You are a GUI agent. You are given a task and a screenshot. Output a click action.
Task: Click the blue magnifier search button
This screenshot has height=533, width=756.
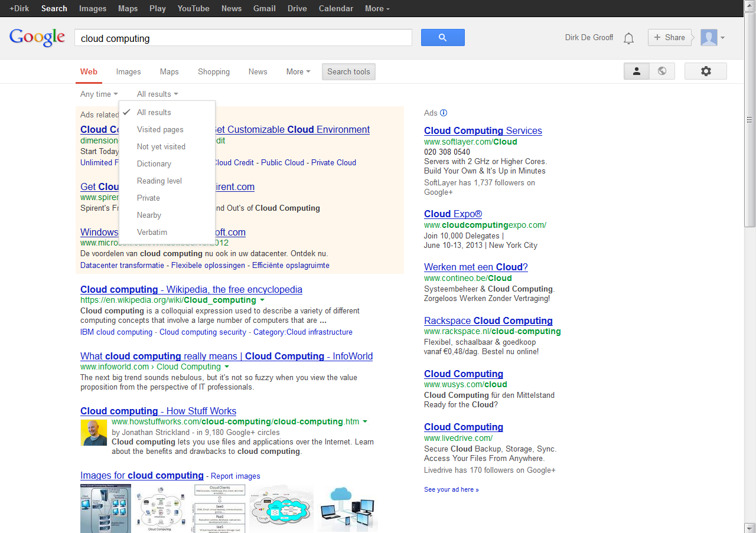(x=442, y=37)
